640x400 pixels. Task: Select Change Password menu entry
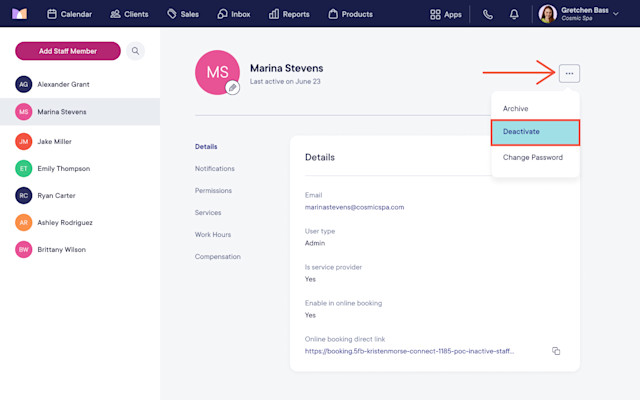click(x=535, y=157)
